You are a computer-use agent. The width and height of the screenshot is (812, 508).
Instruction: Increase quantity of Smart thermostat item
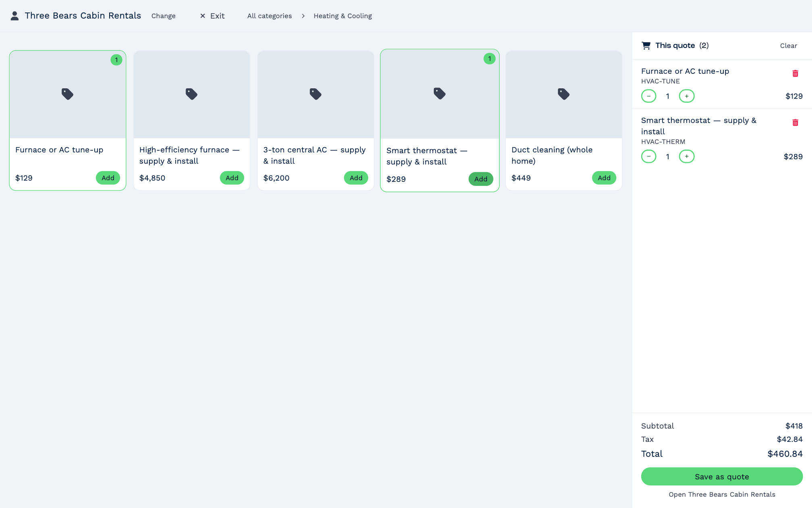coord(686,156)
